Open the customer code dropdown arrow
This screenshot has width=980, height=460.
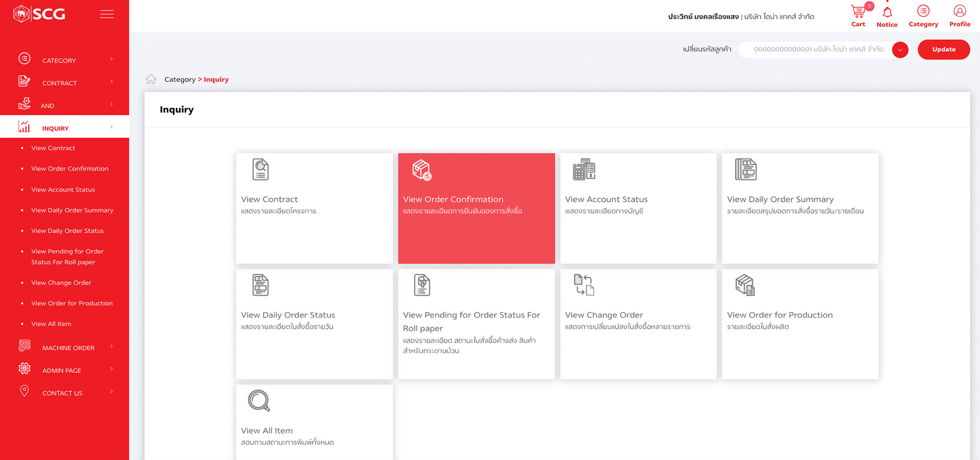pos(900,50)
